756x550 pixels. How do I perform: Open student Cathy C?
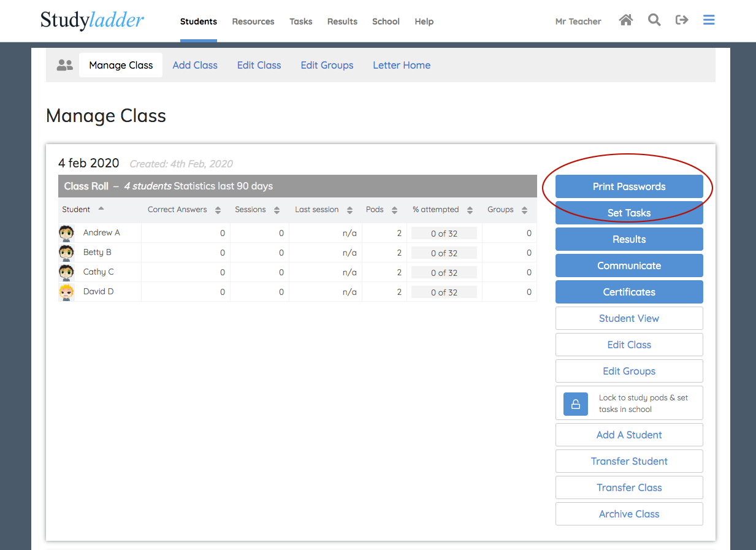point(99,272)
